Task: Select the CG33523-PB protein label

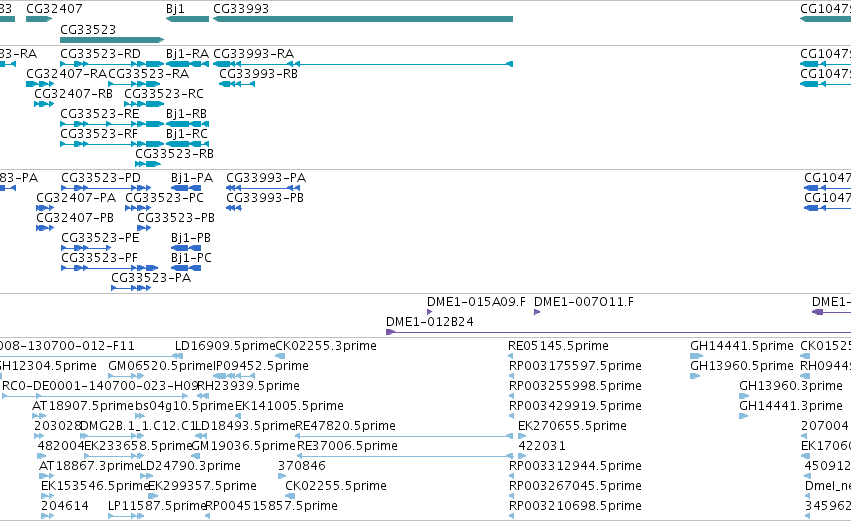Action: pos(176,218)
